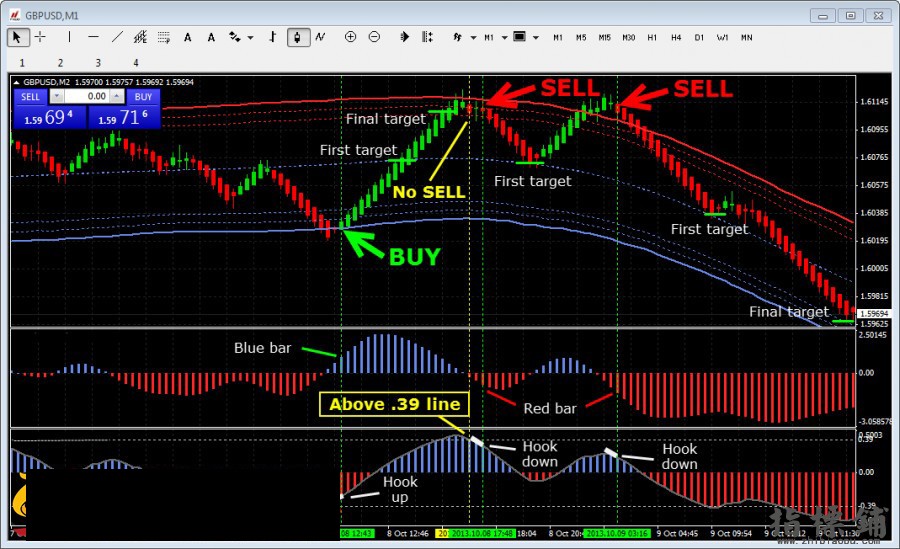Increase trade volume with up arrow
This screenshot has height=549, width=900.
point(117,96)
